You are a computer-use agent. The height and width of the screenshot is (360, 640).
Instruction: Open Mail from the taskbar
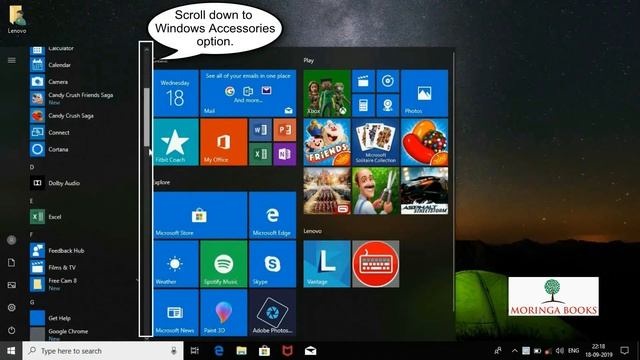(x=310, y=351)
